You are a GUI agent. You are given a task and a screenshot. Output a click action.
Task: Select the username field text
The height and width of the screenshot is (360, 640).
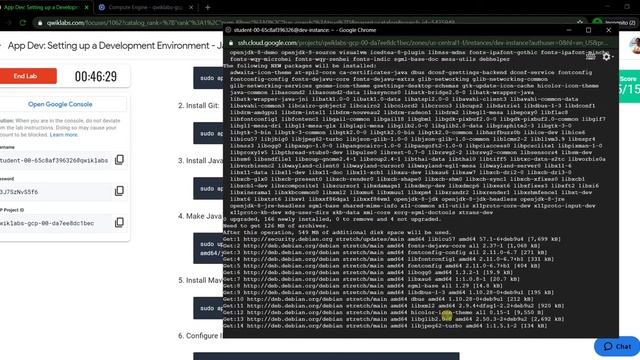click(54, 160)
